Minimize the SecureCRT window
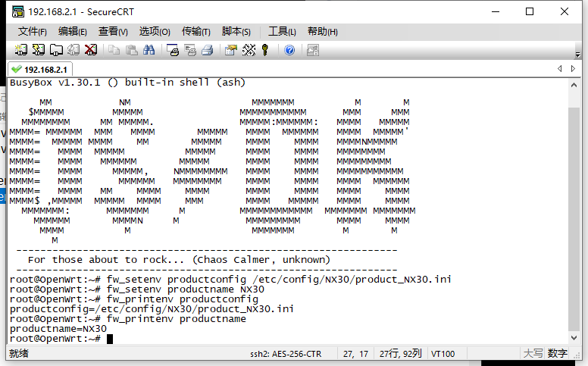 496,11
